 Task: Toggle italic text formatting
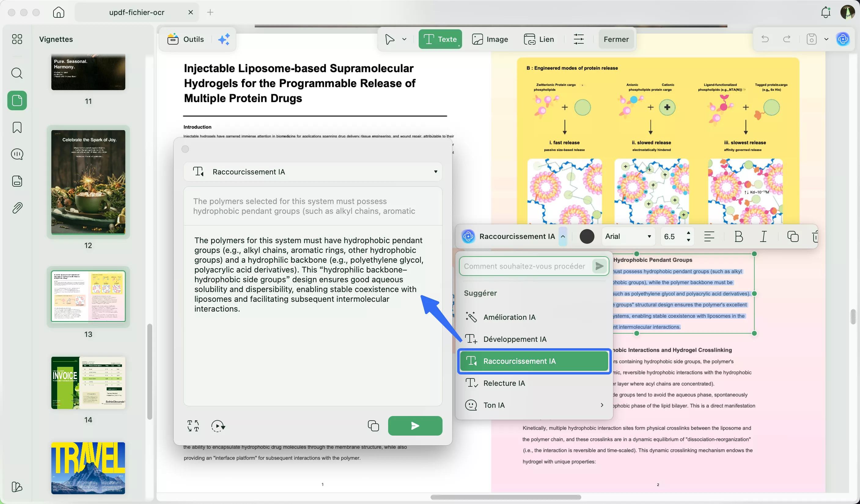pyautogui.click(x=763, y=236)
